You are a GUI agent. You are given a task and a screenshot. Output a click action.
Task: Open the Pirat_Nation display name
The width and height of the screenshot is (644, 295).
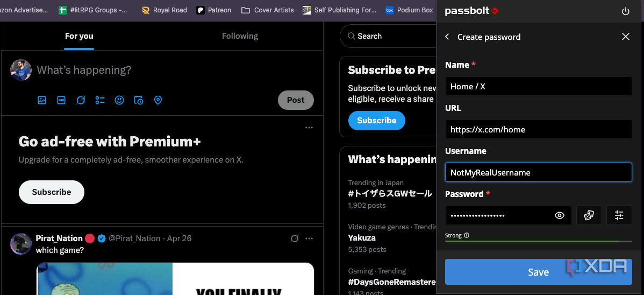[59, 238]
